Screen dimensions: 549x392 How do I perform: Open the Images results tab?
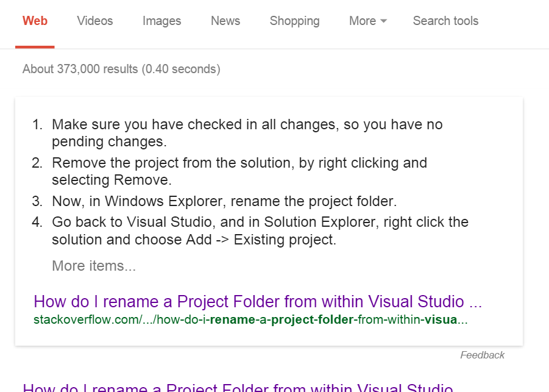[x=161, y=21]
